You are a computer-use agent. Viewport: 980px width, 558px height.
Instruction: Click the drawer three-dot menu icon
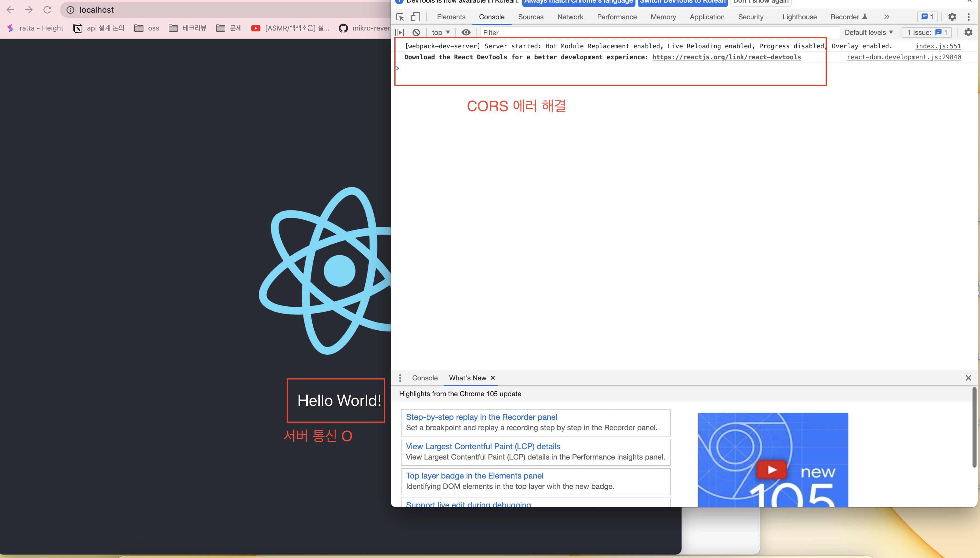click(x=400, y=378)
